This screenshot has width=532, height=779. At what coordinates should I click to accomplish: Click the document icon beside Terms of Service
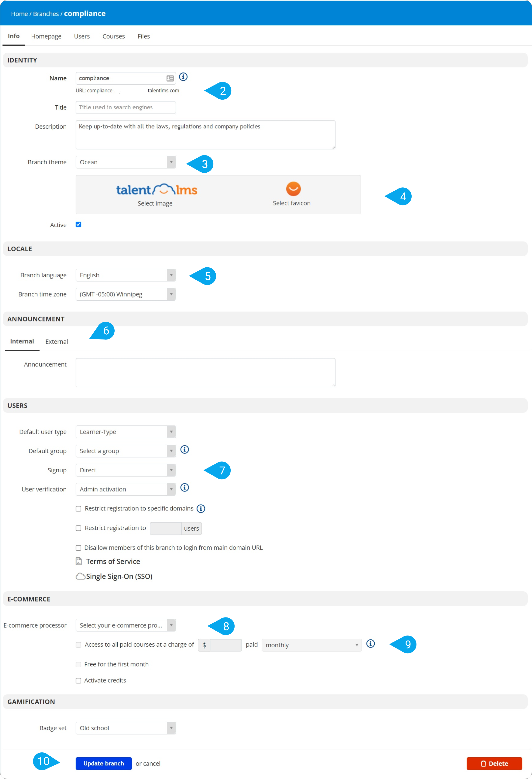click(x=79, y=561)
